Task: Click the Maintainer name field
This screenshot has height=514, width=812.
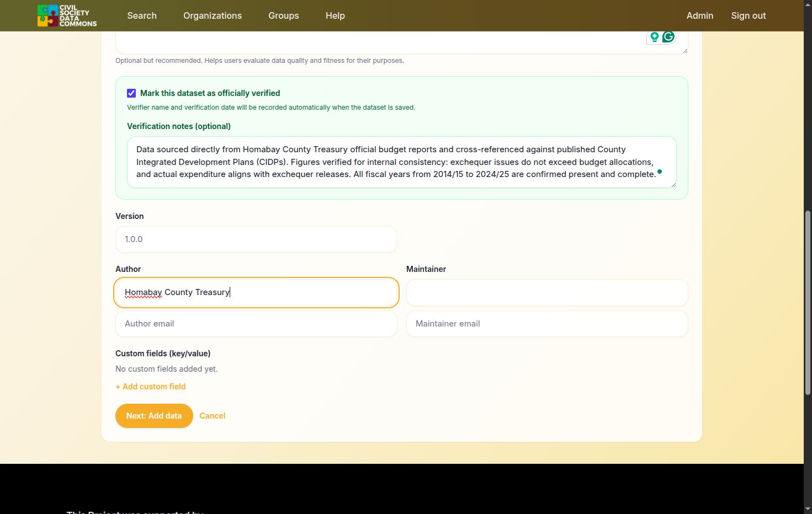Action: pos(547,292)
